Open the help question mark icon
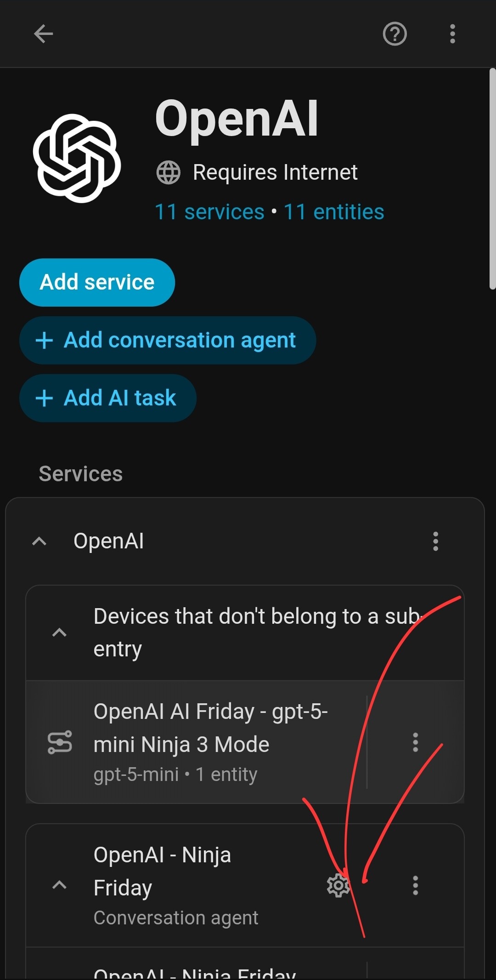Viewport: 496px width, 980px height. [x=395, y=34]
